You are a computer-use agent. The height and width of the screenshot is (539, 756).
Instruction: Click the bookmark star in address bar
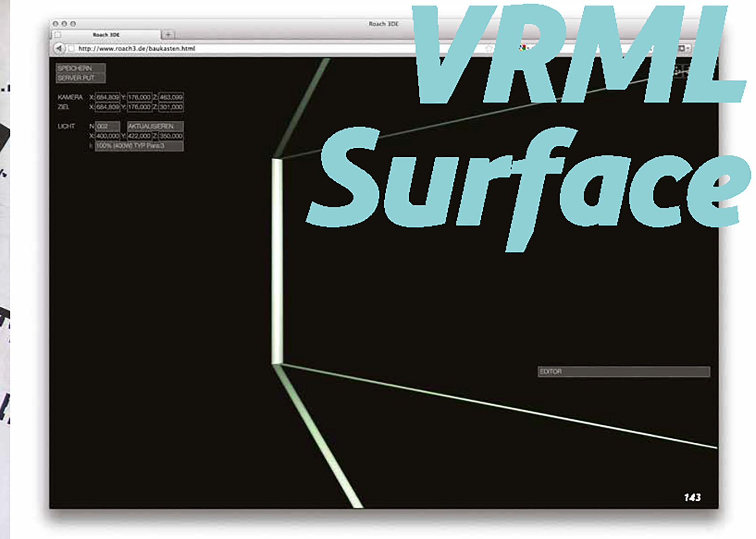point(489,48)
